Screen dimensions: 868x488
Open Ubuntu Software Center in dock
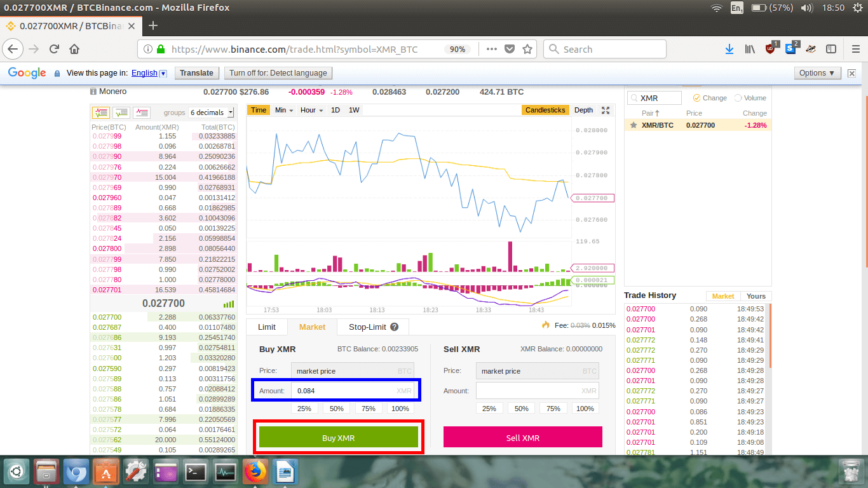[105, 472]
